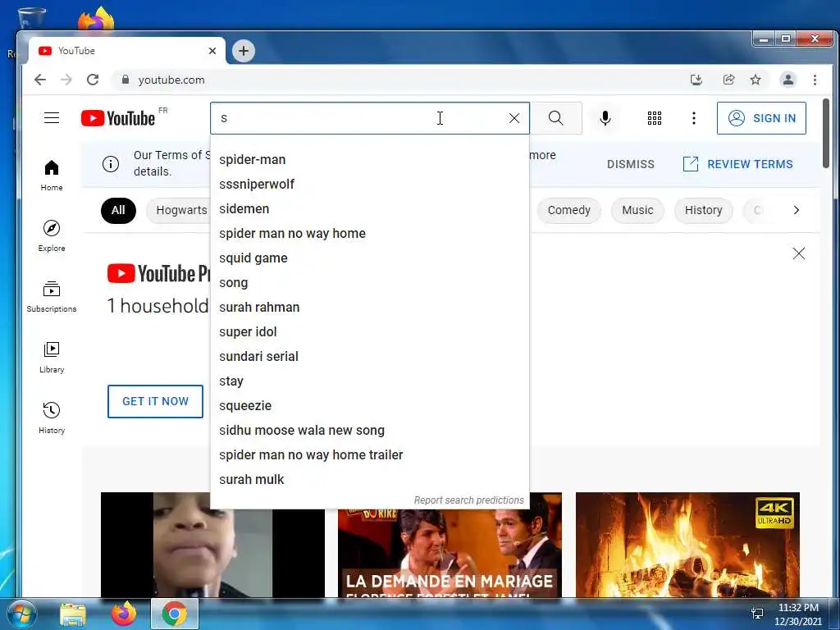Image resolution: width=840 pixels, height=630 pixels.
Task: Open YouTube settings three-dot menu
Action: [694, 118]
